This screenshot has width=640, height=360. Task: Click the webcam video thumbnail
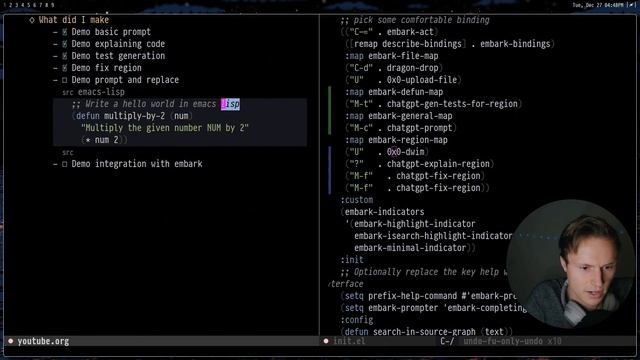point(571,264)
